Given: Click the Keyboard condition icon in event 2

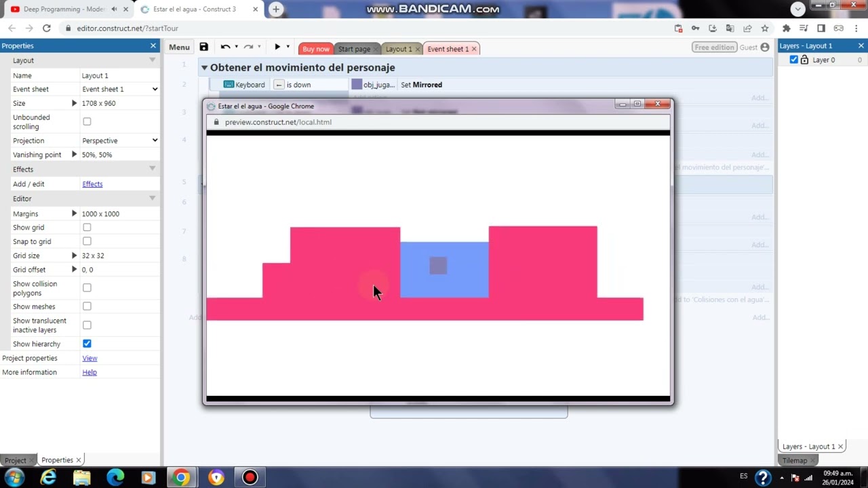Looking at the screenshot, I should [229, 85].
